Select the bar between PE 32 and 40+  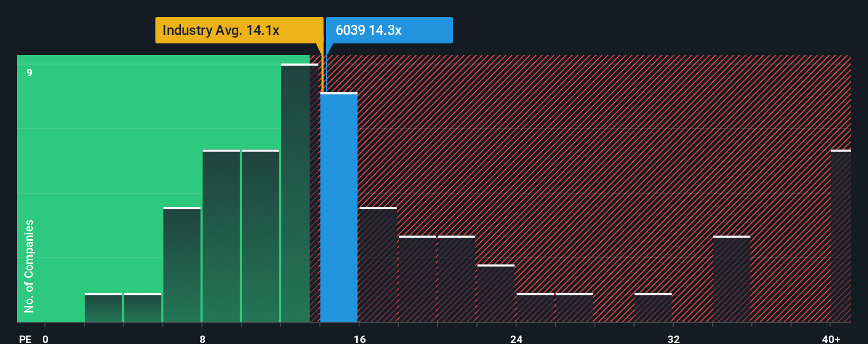(x=731, y=279)
